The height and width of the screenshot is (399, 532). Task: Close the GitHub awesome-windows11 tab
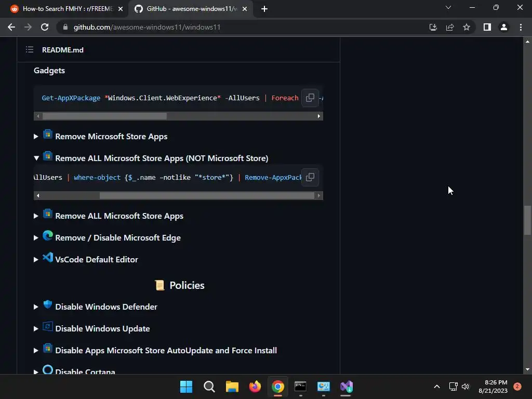245,9
